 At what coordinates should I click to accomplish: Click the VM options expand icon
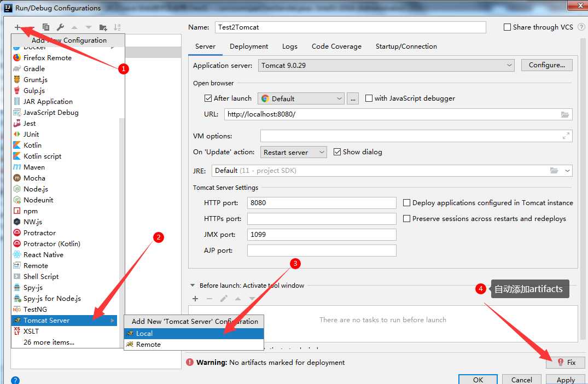566,136
